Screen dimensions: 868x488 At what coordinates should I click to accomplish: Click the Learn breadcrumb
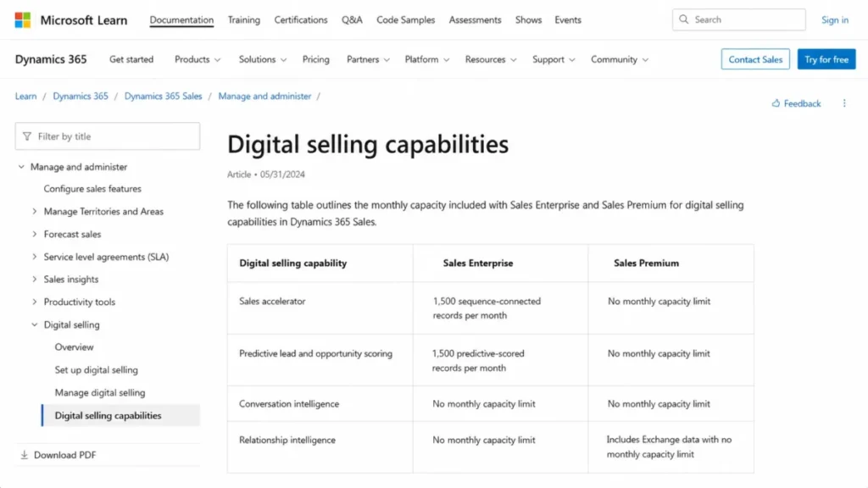(x=25, y=97)
